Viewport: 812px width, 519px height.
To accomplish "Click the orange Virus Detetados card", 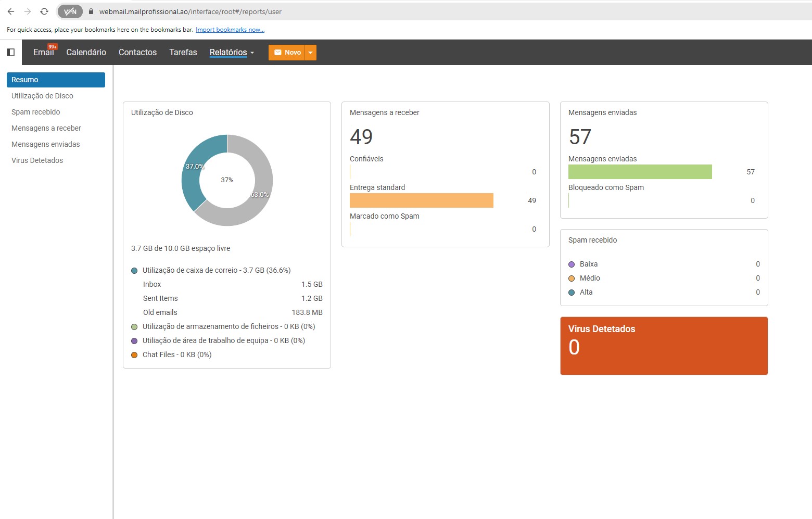I will 664,346.
